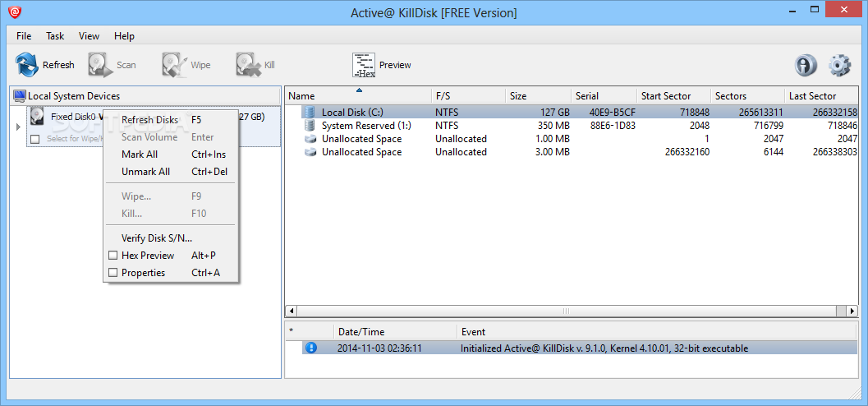Open the About info icon
This screenshot has width=868, height=406.
click(x=806, y=66)
